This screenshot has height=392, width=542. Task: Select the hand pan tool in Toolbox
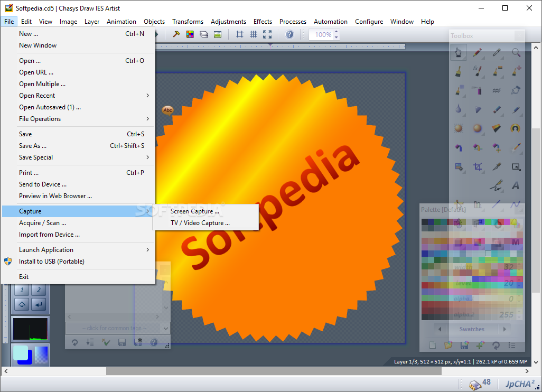click(459, 52)
